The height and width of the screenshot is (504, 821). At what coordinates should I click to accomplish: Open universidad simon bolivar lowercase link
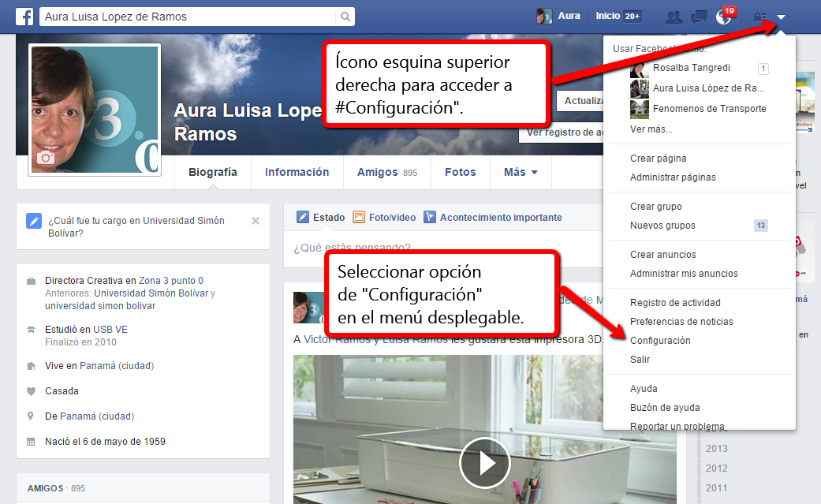pyautogui.click(x=100, y=305)
